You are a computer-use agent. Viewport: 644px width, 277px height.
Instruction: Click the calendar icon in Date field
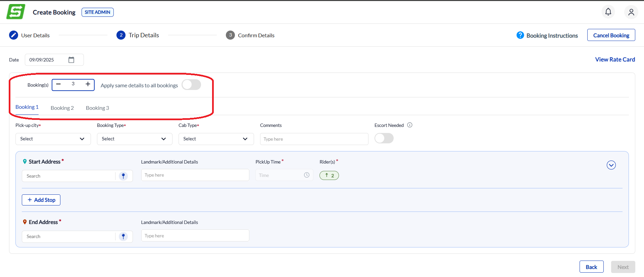coord(71,60)
